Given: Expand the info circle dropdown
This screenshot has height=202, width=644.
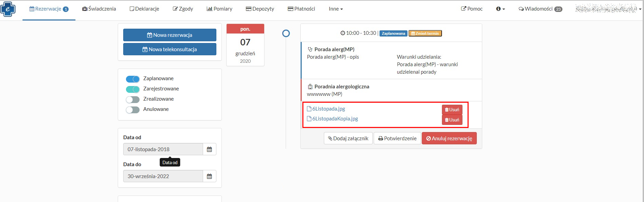Looking at the screenshot, I should [500, 9].
